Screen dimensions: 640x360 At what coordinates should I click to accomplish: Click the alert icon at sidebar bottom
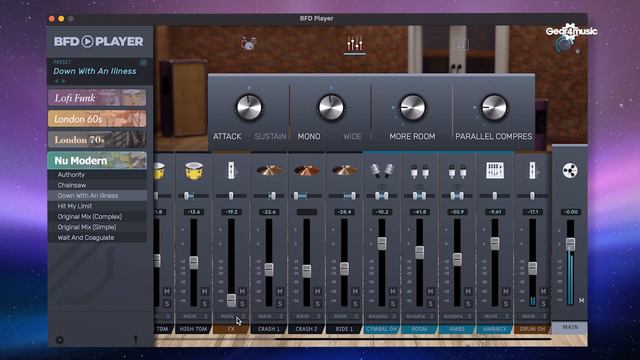136,340
